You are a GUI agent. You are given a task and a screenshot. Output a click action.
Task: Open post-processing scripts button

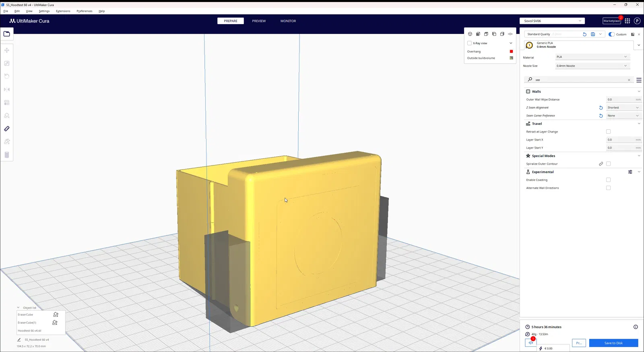point(531,343)
